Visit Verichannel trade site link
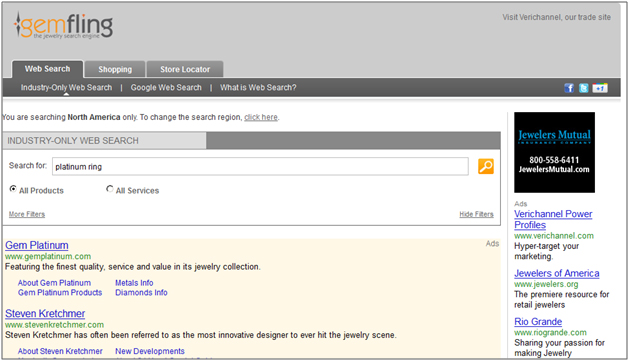 coord(556,17)
